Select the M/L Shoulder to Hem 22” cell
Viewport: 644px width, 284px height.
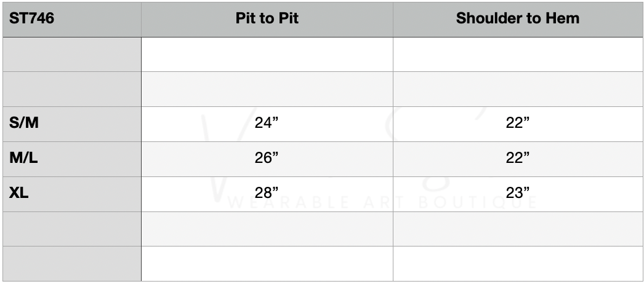point(518,159)
